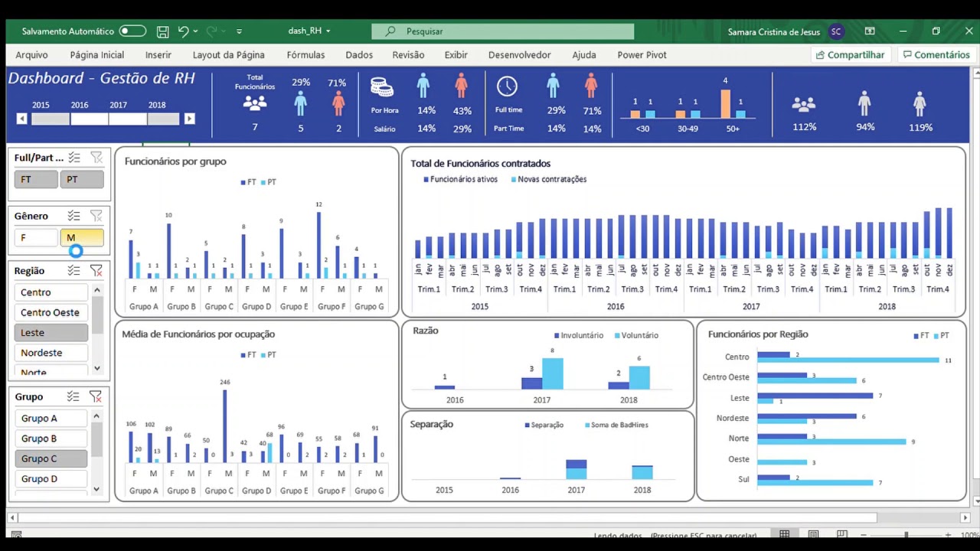Toggle Centro region filter
The image size is (980, 551).
(51, 292)
